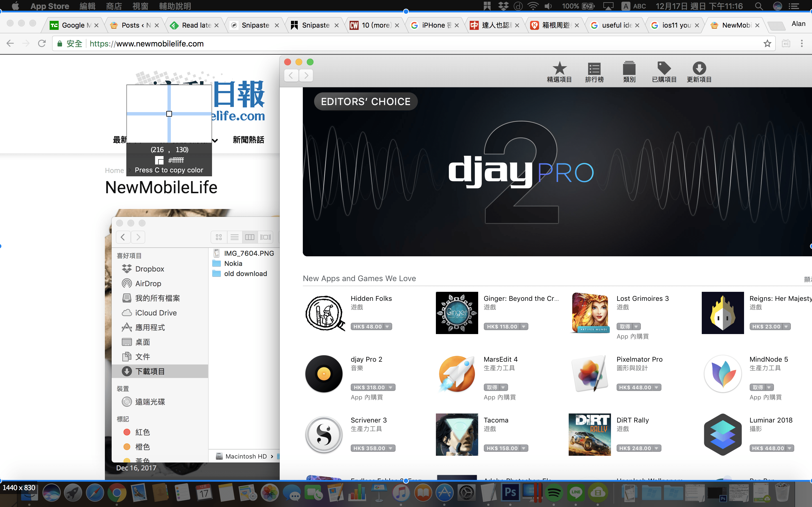812x507 pixels.
Task: Open 類別 (Categories) section in App Store
Action: [630, 72]
